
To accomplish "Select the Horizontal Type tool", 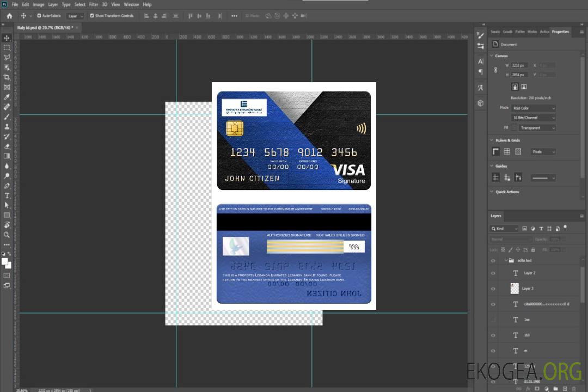I will [x=7, y=195].
